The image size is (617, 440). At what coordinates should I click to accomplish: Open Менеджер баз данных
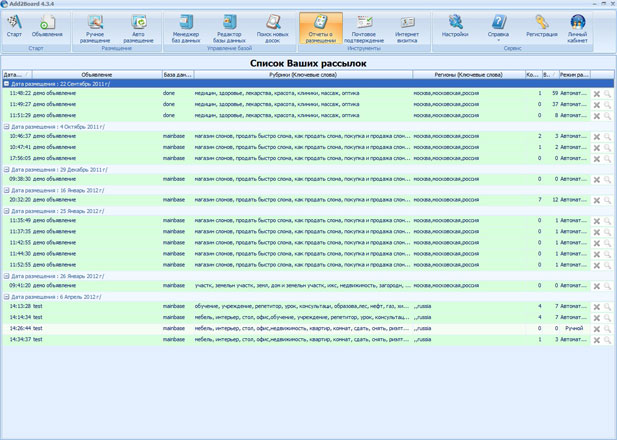(x=186, y=28)
